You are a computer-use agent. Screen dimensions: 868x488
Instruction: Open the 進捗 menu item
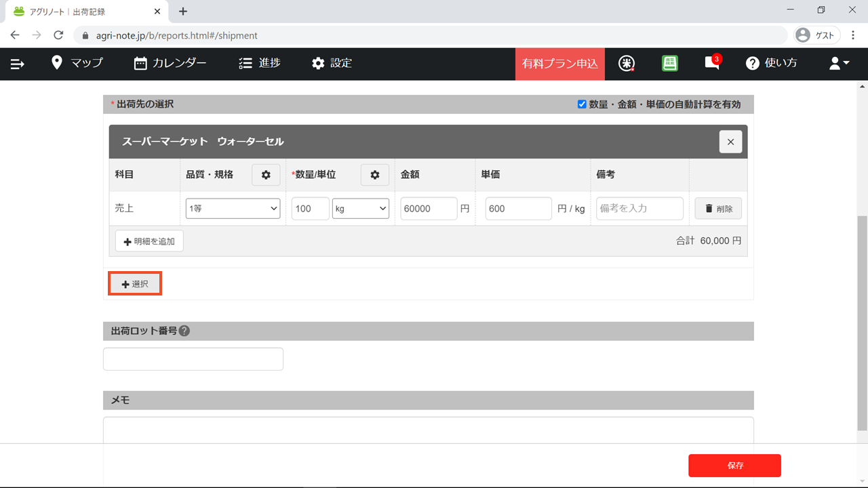coord(260,63)
